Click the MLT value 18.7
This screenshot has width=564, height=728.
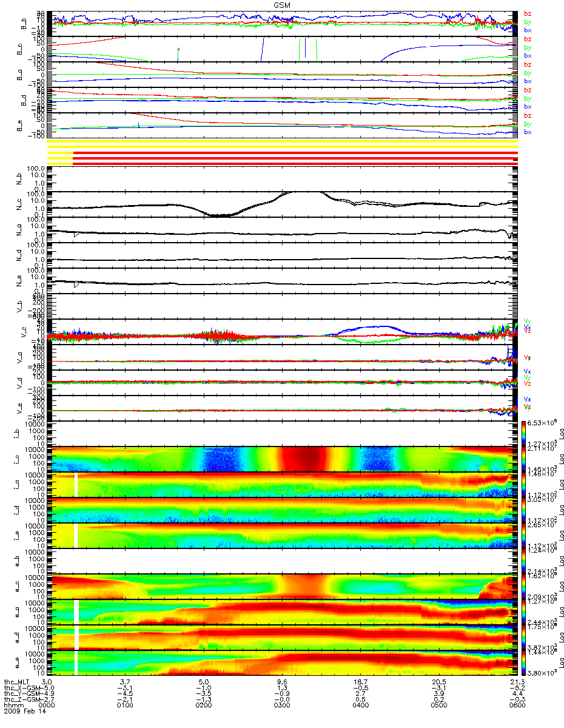pos(360,682)
